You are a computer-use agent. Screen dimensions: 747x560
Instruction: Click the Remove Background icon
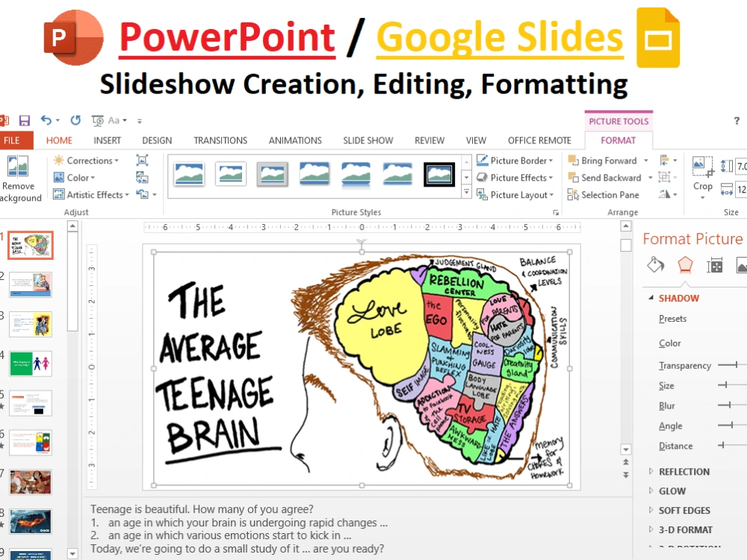(18, 167)
